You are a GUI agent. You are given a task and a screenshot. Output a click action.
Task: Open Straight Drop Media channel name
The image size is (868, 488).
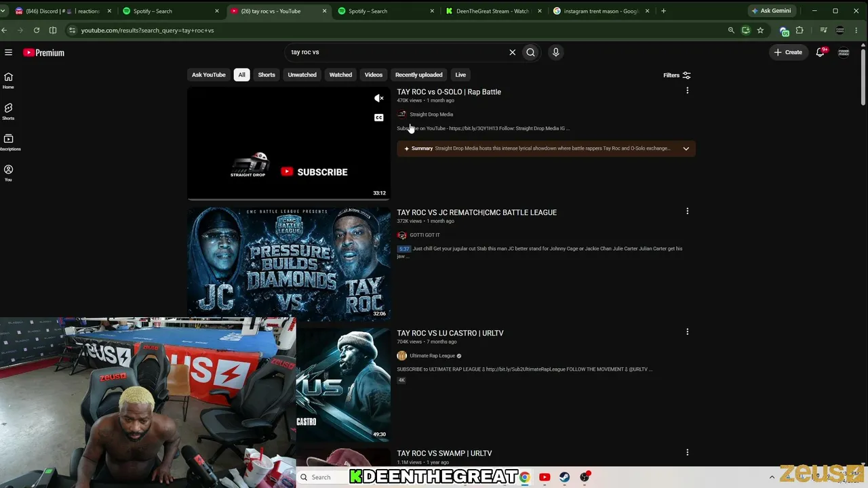(431, 115)
